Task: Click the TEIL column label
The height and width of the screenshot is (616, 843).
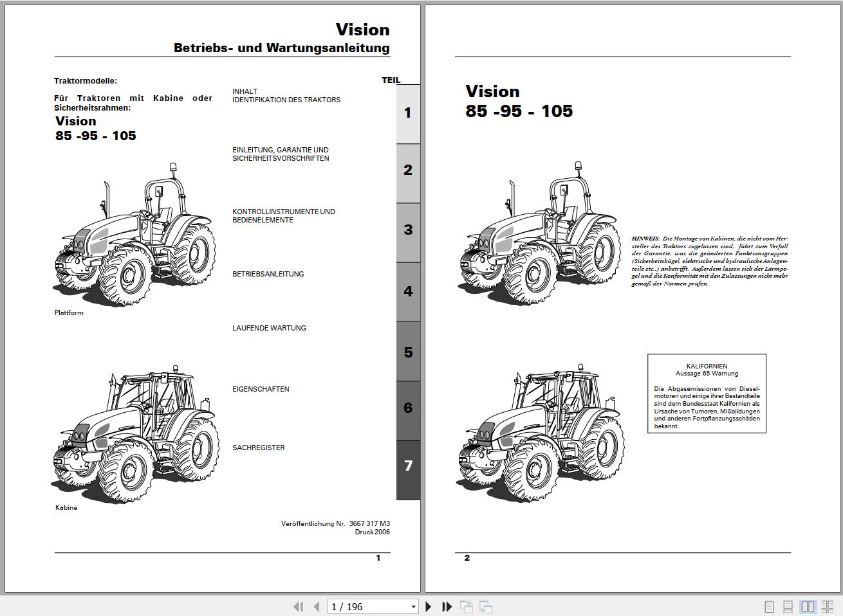Action: click(x=391, y=80)
